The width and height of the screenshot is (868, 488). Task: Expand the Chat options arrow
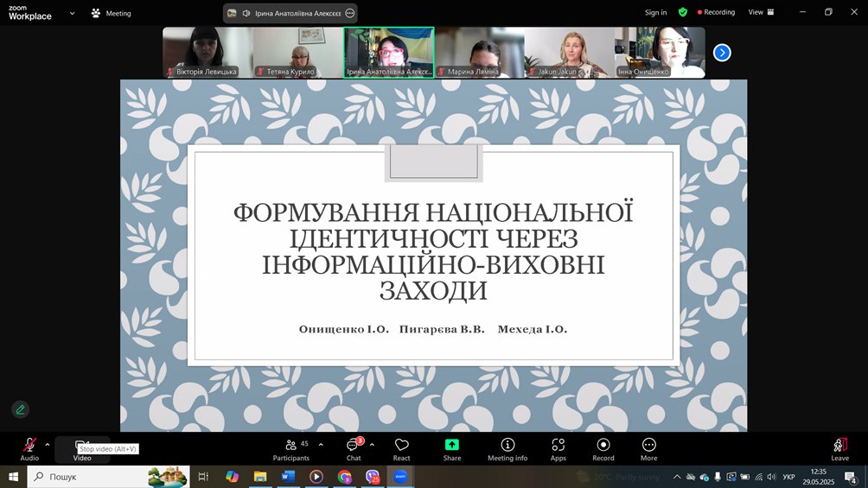(372, 444)
